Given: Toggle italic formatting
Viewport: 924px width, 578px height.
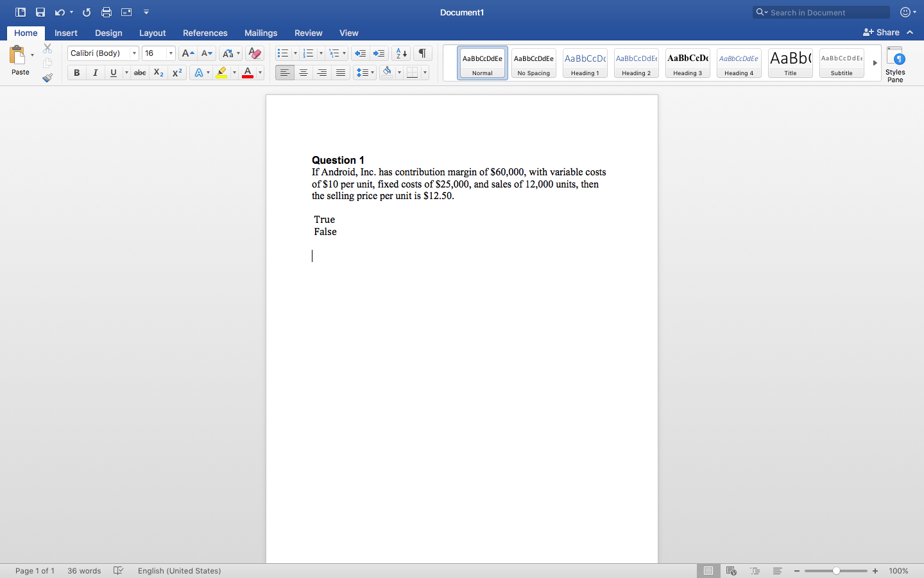Looking at the screenshot, I should (x=95, y=73).
